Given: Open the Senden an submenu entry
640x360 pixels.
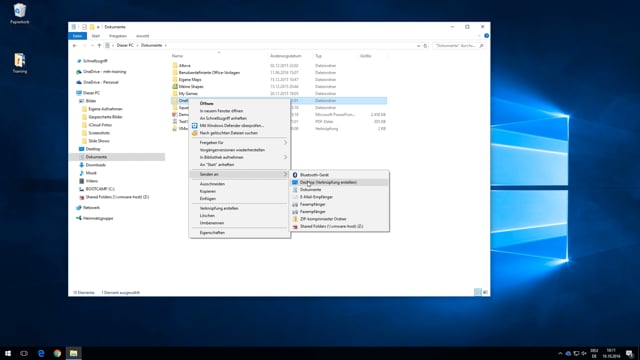Looking at the screenshot, I should [x=240, y=174].
